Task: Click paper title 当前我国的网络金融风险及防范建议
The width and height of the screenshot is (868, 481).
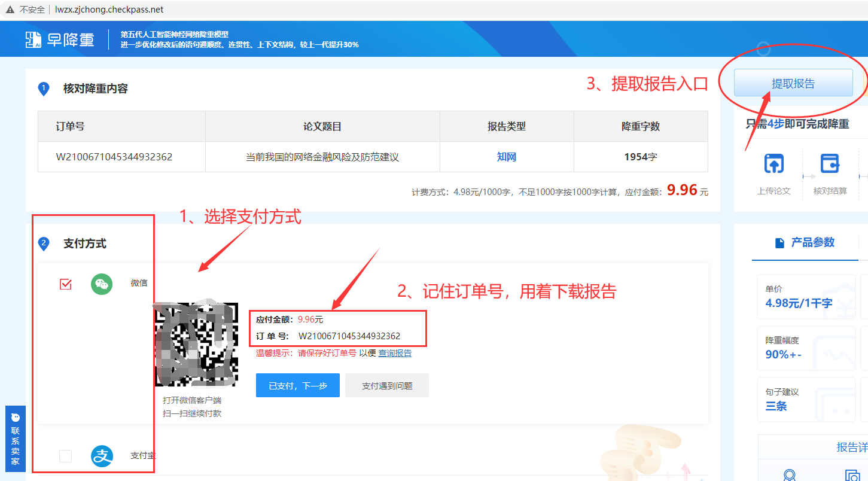Action: tap(322, 157)
